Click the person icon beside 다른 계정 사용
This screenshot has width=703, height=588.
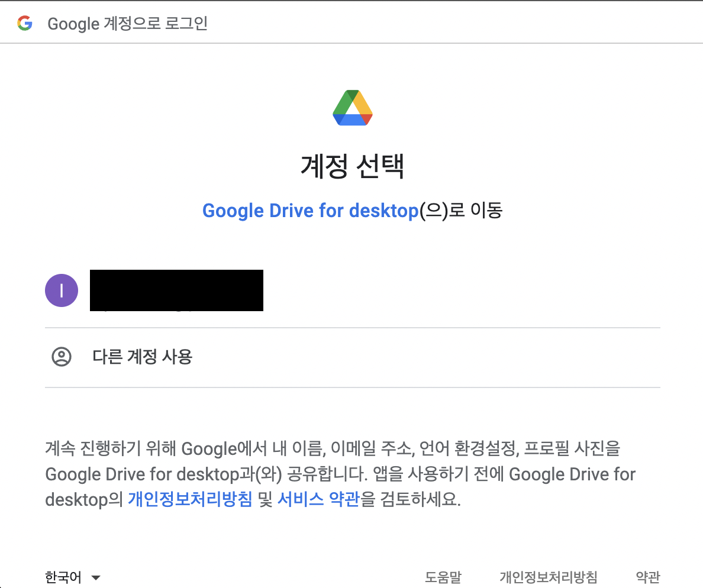click(62, 357)
